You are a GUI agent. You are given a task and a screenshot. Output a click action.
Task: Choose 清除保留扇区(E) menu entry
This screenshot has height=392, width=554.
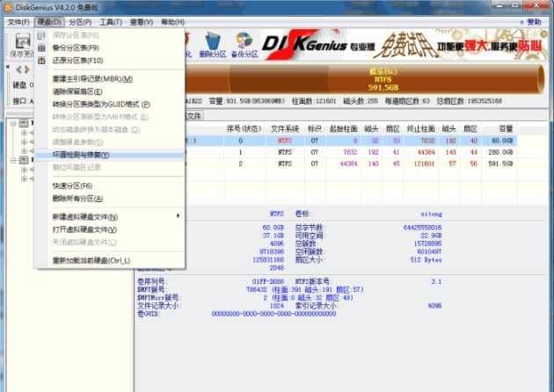(x=110, y=91)
